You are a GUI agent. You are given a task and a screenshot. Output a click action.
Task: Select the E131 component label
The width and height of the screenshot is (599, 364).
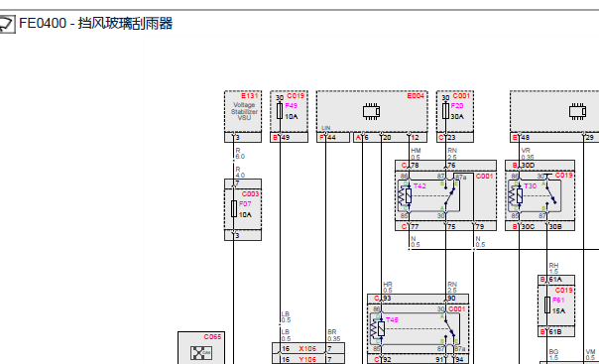click(250, 96)
